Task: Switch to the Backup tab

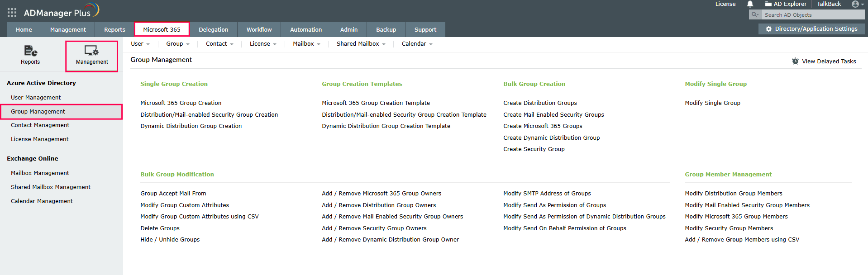Action: tap(386, 30)
